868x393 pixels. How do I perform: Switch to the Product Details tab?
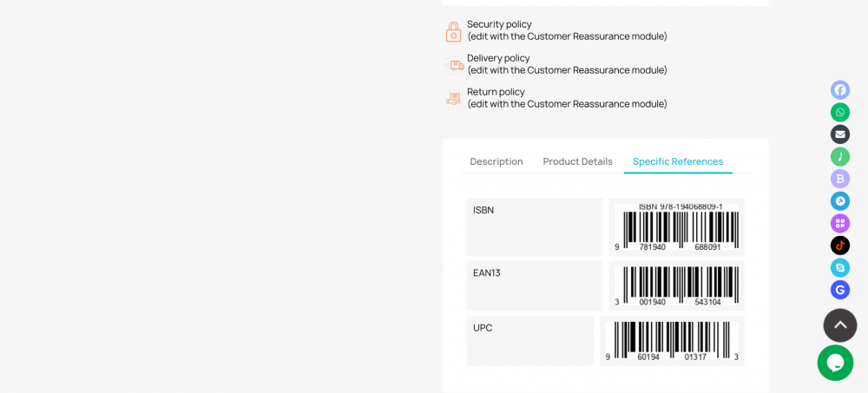tap(577, 161)
